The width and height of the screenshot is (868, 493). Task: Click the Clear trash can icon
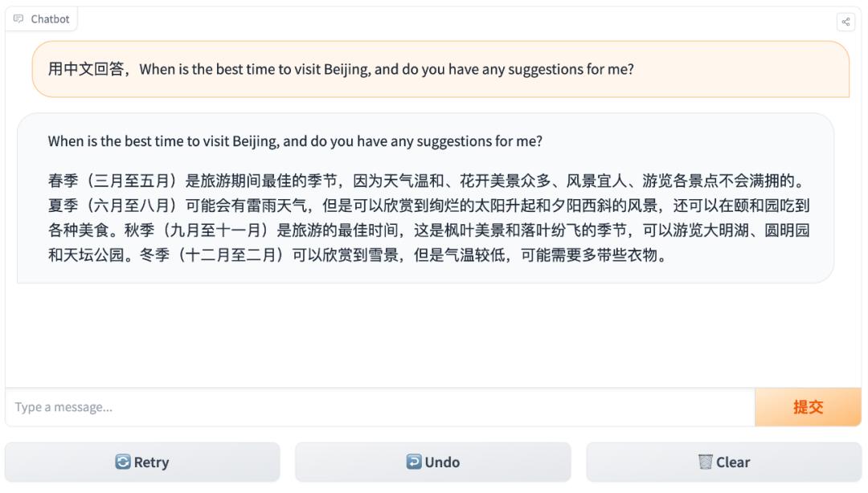click(x=705, y=462)
